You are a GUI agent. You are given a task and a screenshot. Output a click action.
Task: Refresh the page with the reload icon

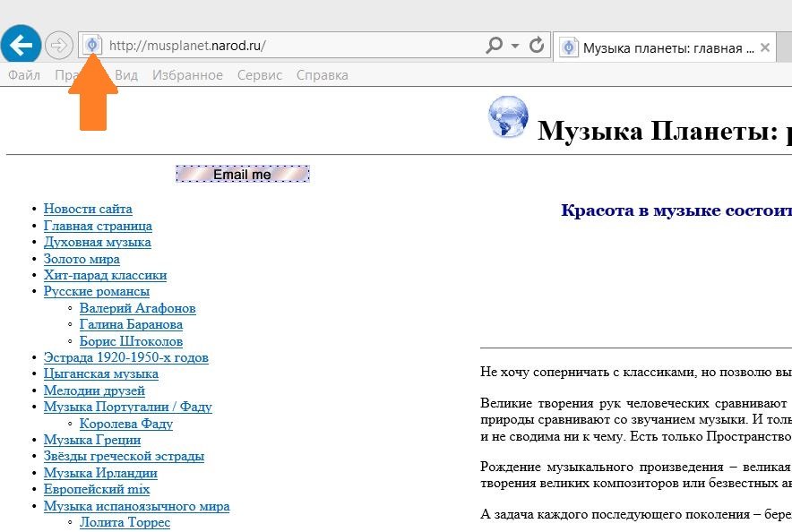click(537, 46)
